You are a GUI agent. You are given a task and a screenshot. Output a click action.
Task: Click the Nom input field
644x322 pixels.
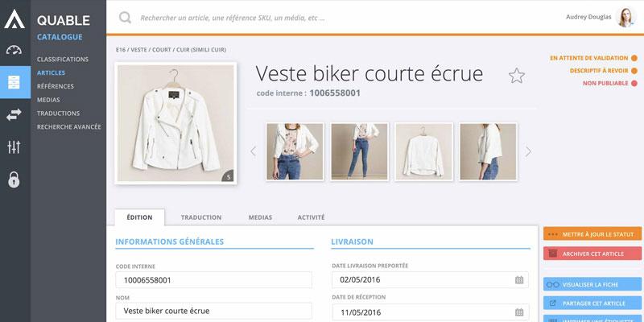(x=213, y=312)
